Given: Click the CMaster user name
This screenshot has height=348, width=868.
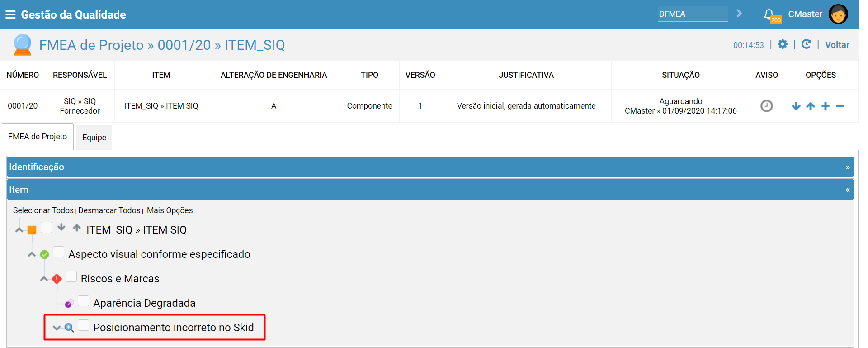Looking at the screenshot, I should [805, 14].
